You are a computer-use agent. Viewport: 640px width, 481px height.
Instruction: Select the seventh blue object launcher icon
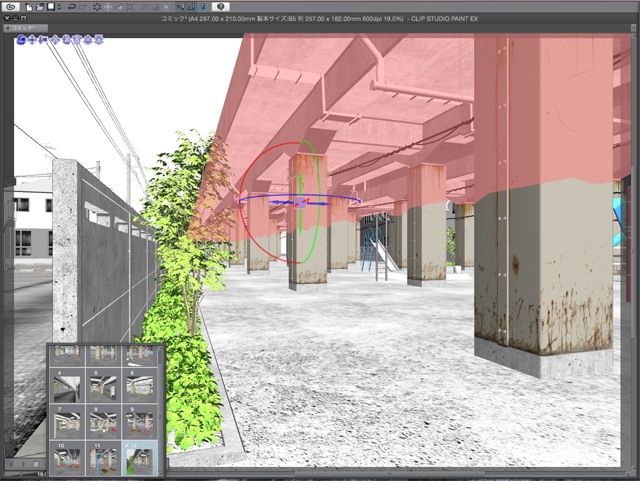(x=88, y=40)
